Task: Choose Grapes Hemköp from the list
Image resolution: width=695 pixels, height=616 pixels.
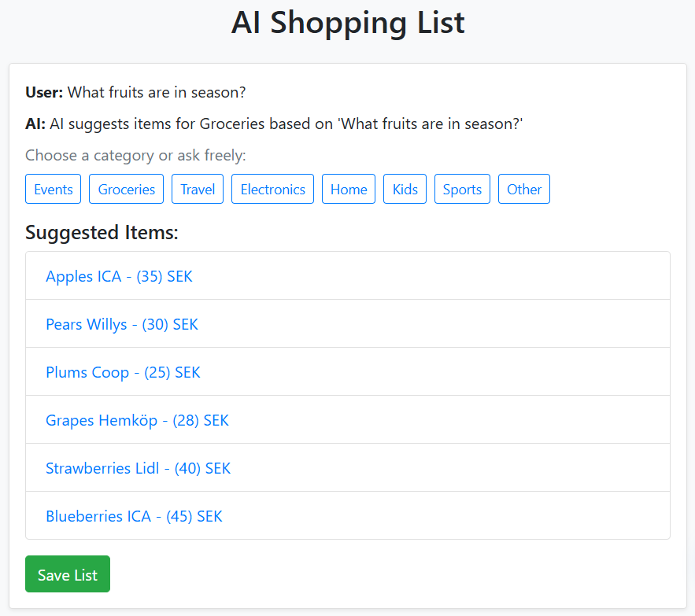Action: tap(137, 420)
